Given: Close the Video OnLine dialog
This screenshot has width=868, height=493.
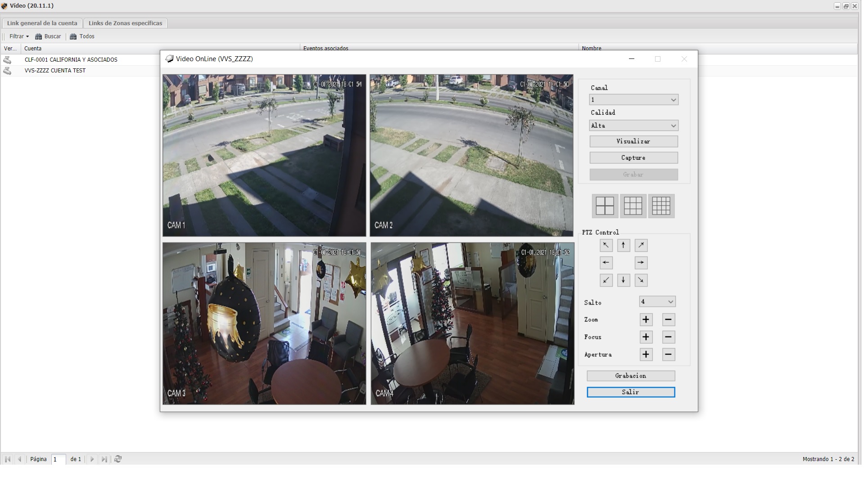Looking at the screenshot, I should click(684, 59).
